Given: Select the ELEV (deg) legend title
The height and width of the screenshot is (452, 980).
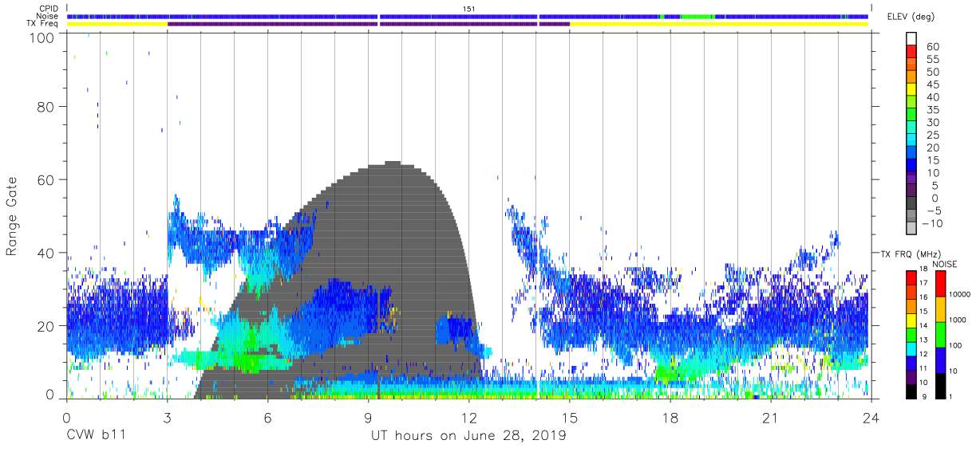Looking at the screenshot, I should coord(913,18).
